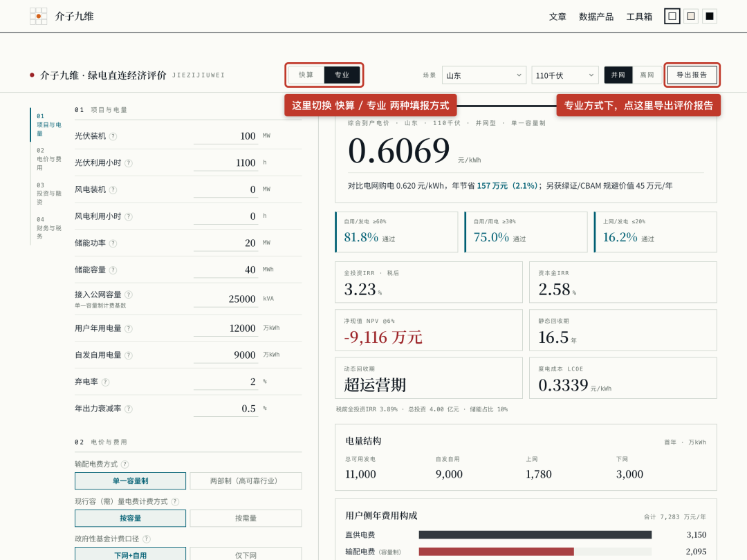Open the 山东 province dropdown
The height and width of the screenshot is (560, 747).
(x=484, y=75)
